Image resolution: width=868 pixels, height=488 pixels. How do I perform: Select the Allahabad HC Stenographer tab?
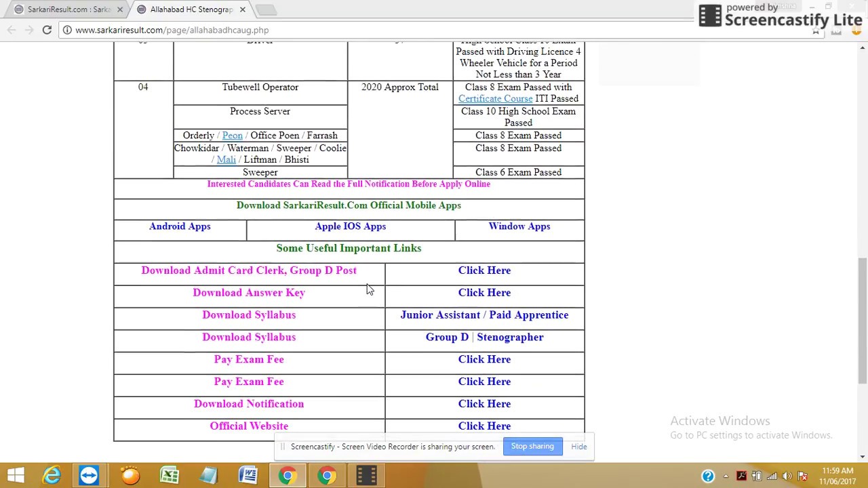point(190,9)
